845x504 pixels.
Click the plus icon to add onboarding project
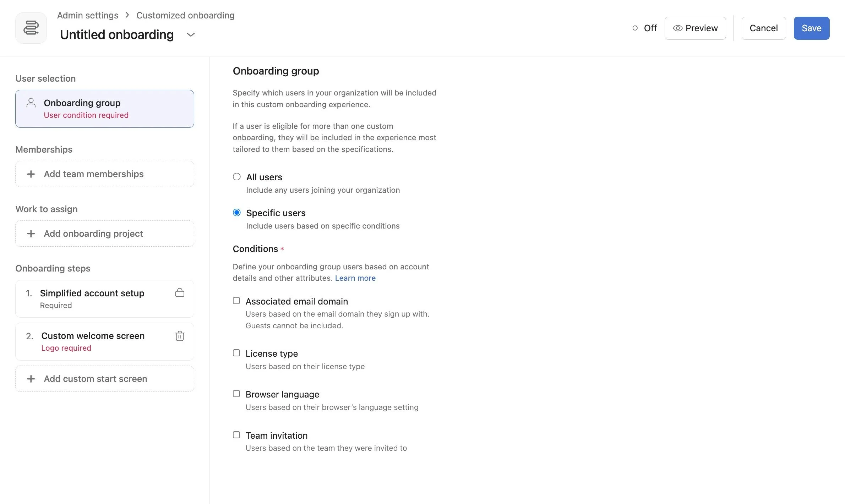pyautogui.click(x=31, y=234)
